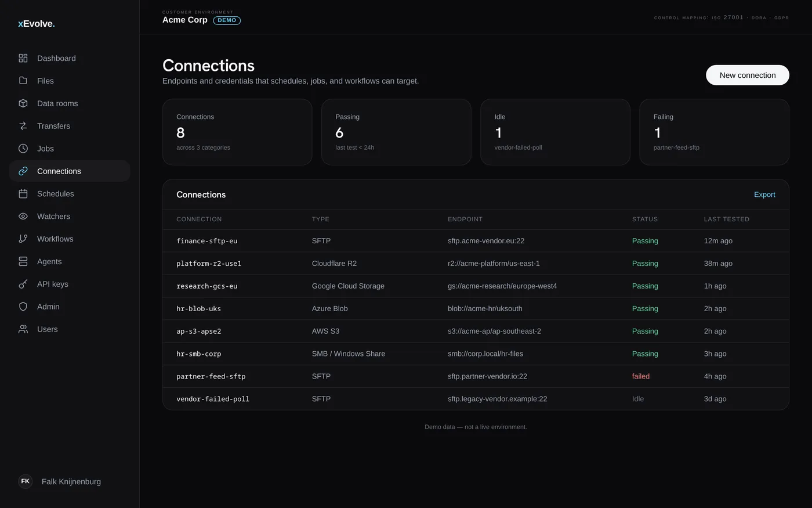Image resolution: width=812 pixels, height=508 pixels.
Task: Select the Failing stat card
Action: pos(714,132)
